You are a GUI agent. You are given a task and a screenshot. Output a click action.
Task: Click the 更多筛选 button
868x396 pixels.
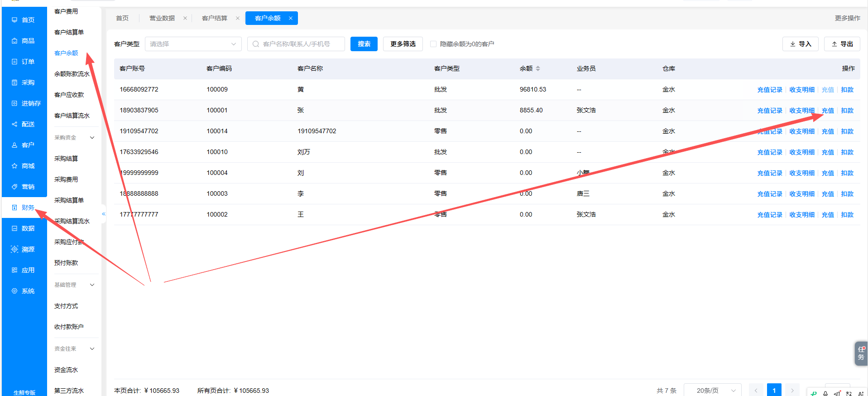click(403, 44)
